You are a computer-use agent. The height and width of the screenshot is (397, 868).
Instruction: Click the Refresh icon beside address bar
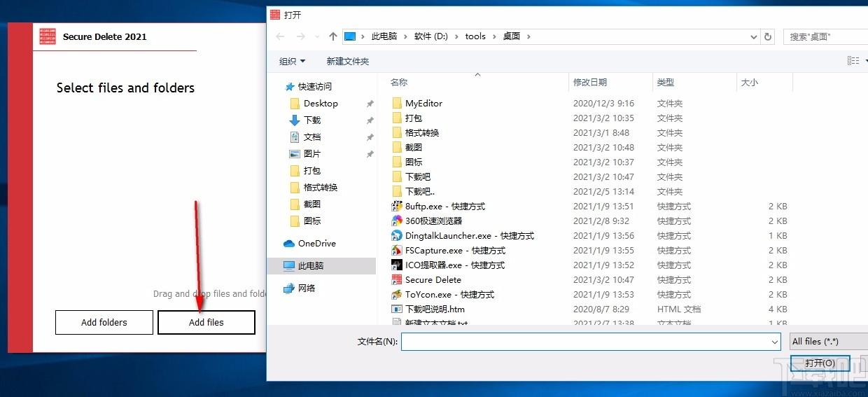coord(768,36)
